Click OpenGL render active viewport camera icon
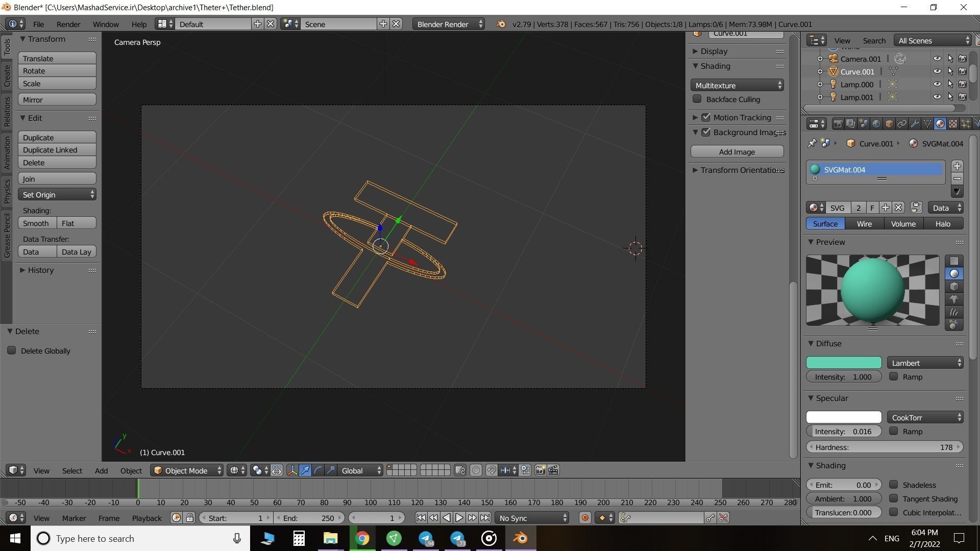980x551 pixels. point(540,470)
